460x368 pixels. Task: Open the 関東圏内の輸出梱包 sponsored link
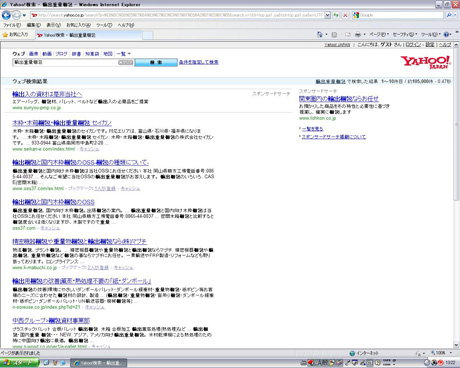339,99
